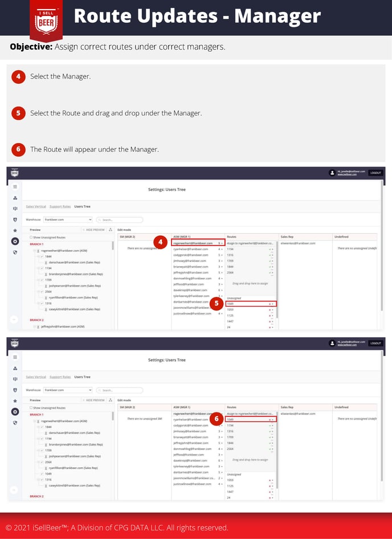Switch to the Sales Vertical tab

pos(35,206)
